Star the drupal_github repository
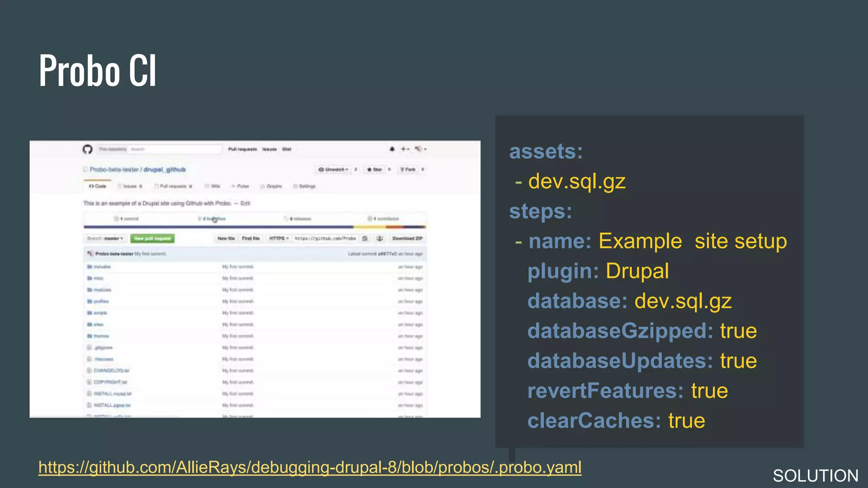 (x=375, y=169)
